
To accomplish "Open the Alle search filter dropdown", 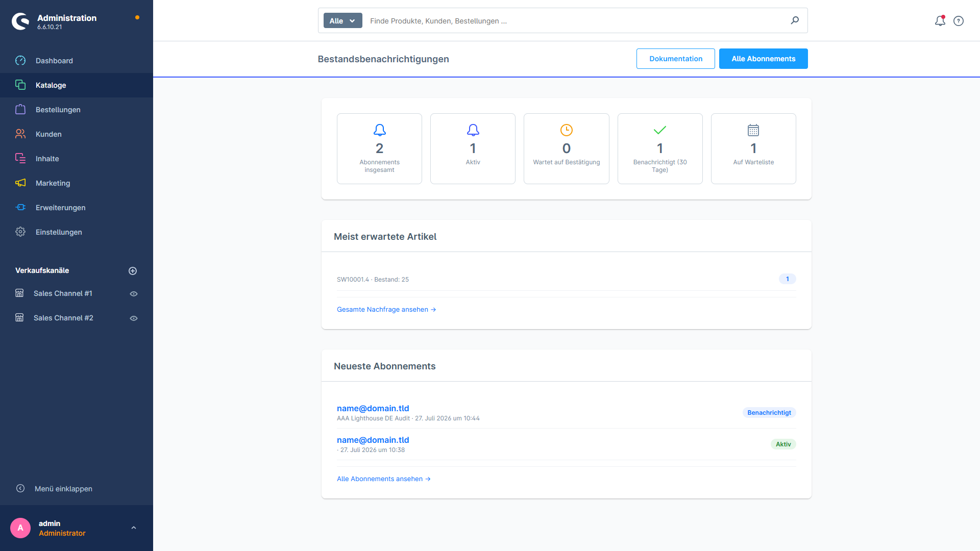I will 342,21.
